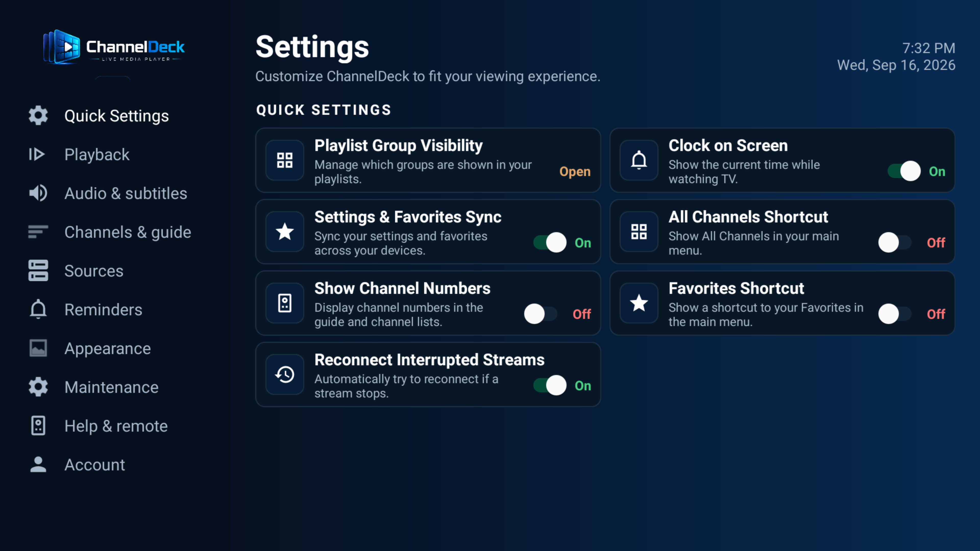Open the Sources section
Viewport: 980px width, 551px height.
(x=94, y=271)
